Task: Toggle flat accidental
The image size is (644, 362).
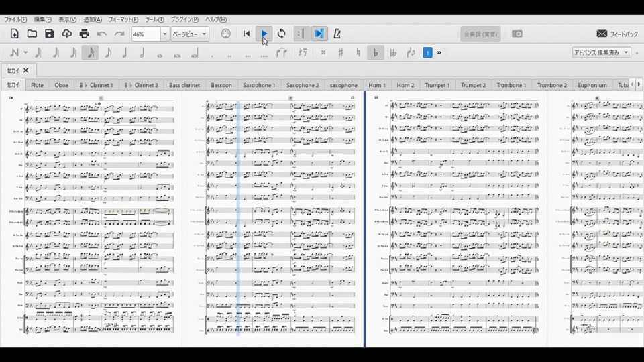Action: click(376, 52)
